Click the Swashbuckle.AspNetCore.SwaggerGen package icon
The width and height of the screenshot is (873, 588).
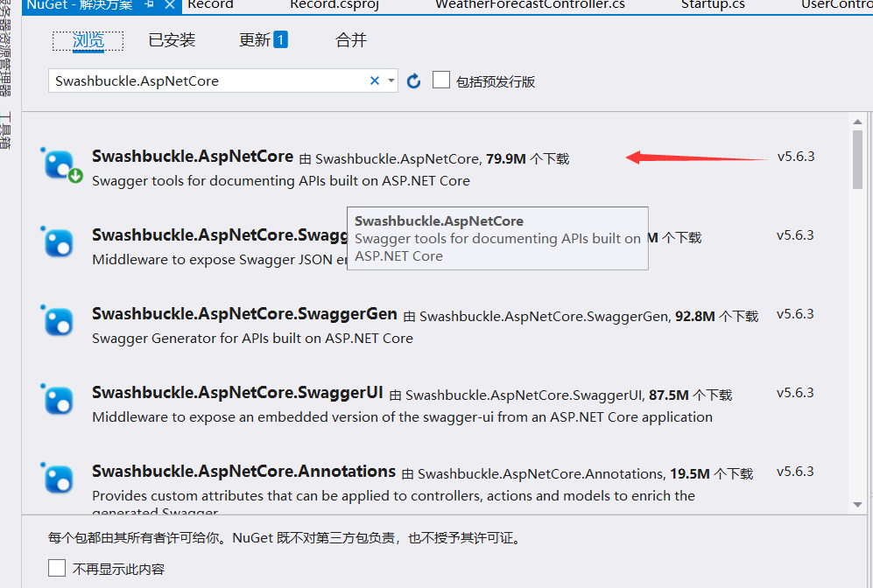point(57,321)
